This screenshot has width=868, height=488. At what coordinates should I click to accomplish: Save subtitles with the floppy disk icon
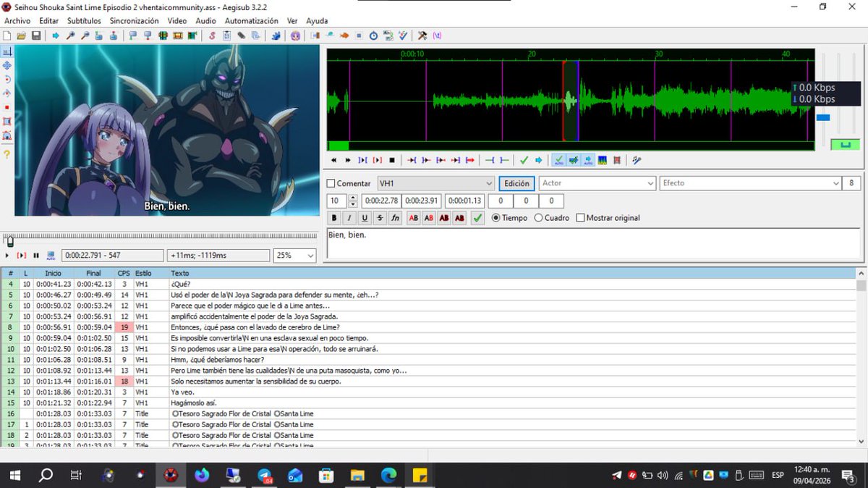pos(36,35)
